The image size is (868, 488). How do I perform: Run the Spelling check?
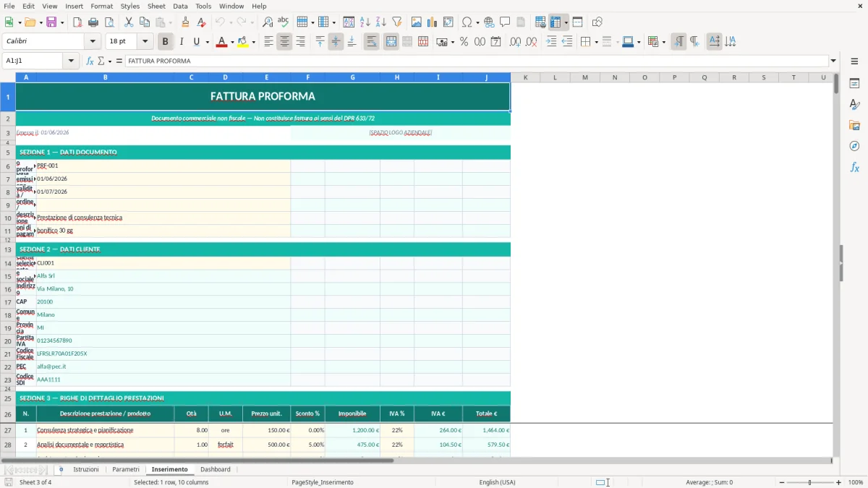tap(284, 22)
